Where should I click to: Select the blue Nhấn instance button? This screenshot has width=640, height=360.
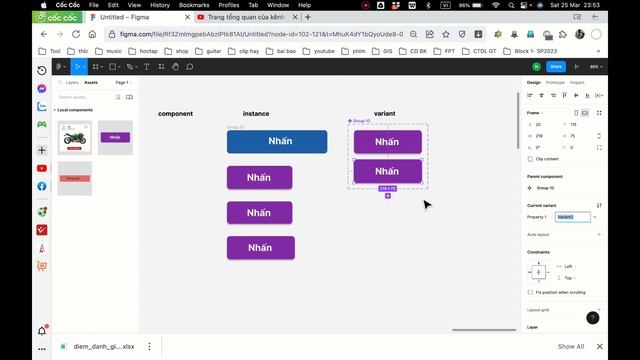pyautogui.click(x=277, y=142)
